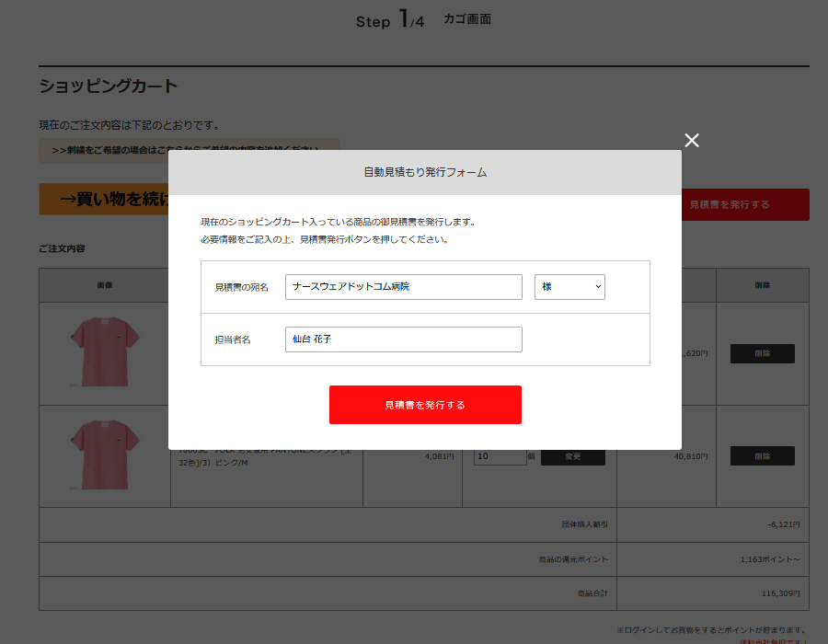Click the 画像 column header

click(105, 285)
